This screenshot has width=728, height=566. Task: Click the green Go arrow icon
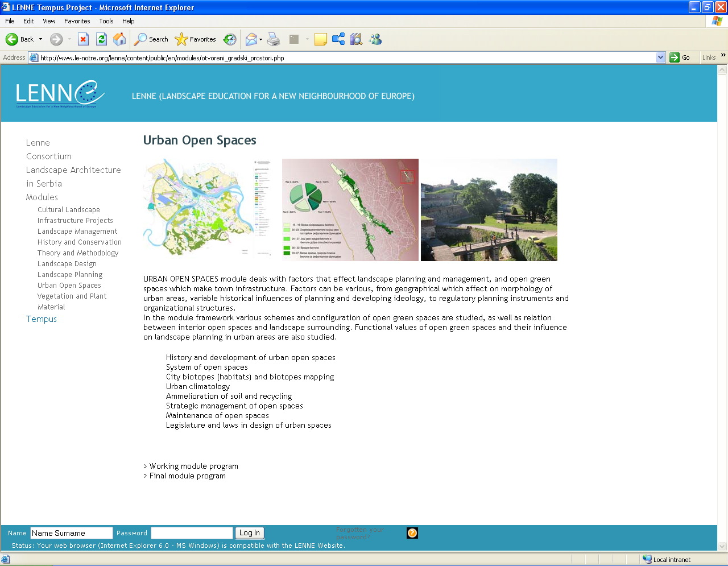pos(675,57)
